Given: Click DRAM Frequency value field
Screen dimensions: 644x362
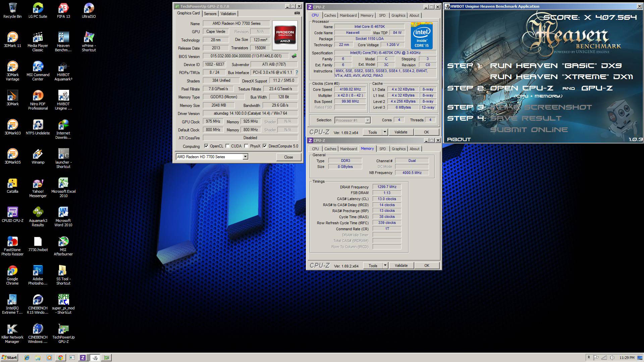Looking at the screenshot, I should [387, 187].
